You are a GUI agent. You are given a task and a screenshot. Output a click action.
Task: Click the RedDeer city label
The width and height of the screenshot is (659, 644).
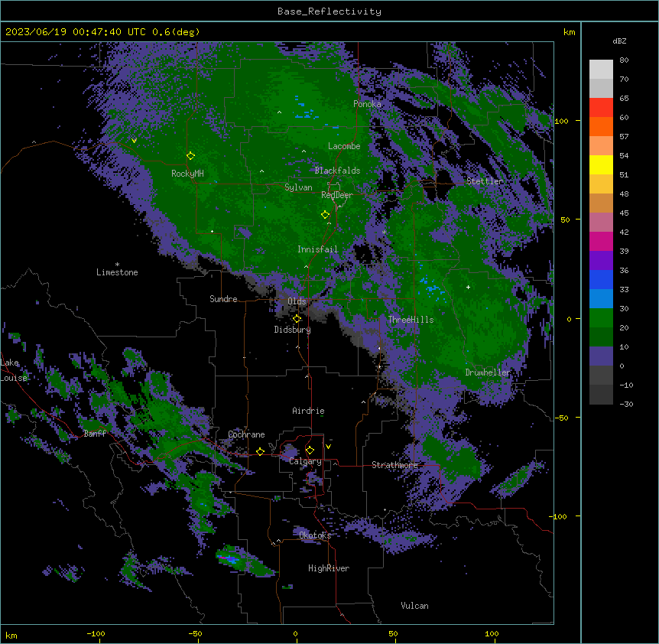[x=337, y=195]
